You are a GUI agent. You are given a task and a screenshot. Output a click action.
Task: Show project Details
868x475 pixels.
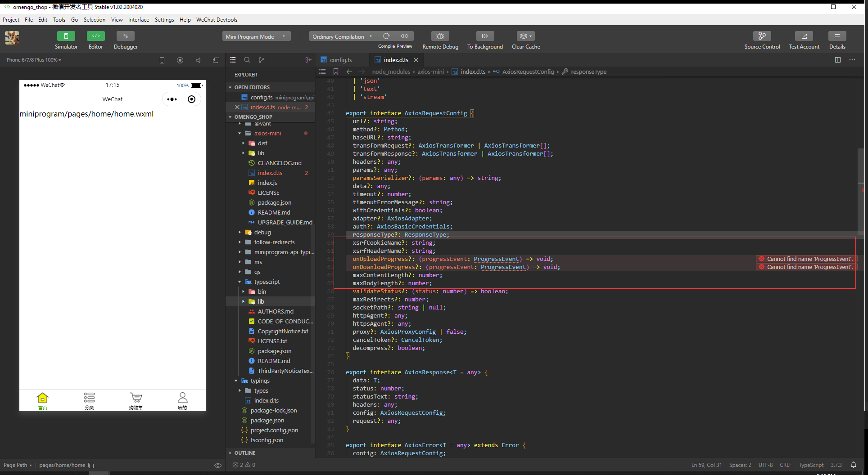coord(837,36)
